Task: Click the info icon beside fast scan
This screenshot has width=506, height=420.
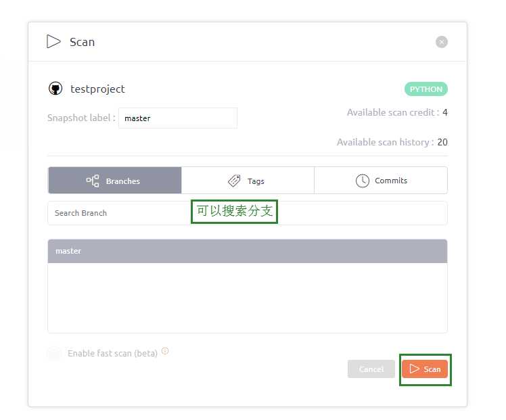Action: (x=165, y=351)
